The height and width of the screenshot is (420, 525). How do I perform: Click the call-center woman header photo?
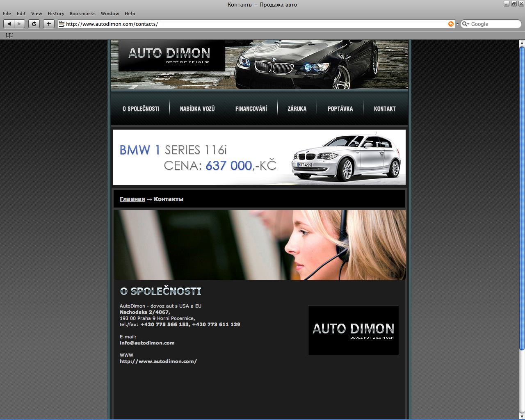pyautogui.click(x=260, y=245)
